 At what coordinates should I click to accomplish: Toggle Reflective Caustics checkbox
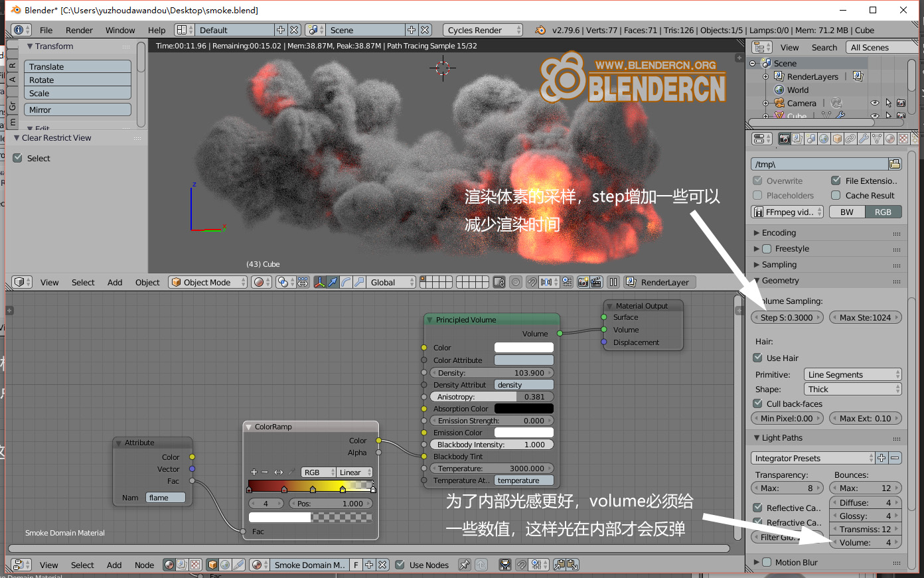tap(757, 508)
